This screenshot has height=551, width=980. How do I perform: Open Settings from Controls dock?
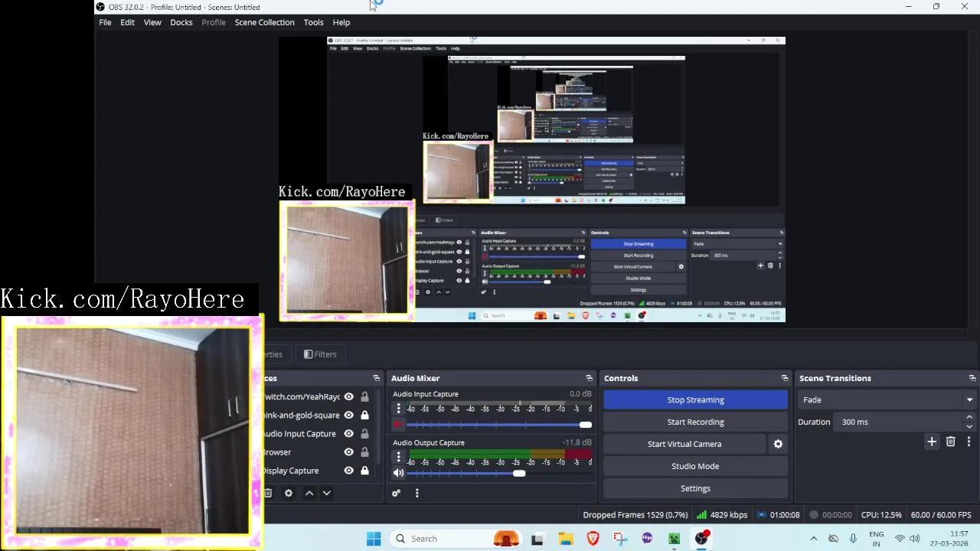coord(695,488)
